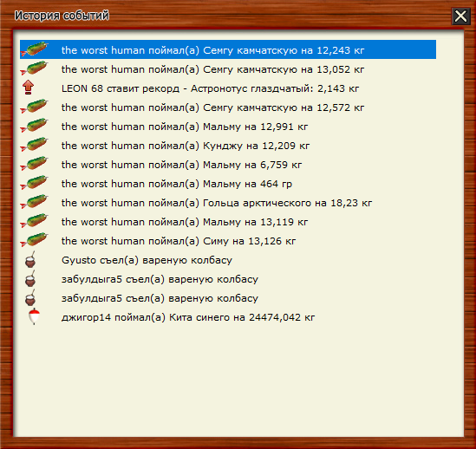Click the История событий title text
Screen dimensions: 476x449
click(62, 16)
